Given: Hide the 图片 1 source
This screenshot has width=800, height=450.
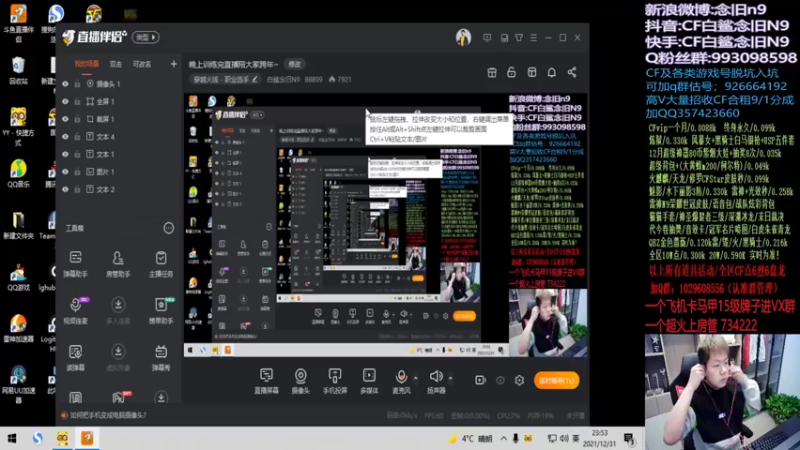Looking at the screenshot, I should pyautogui.click(x=65, y=172).
